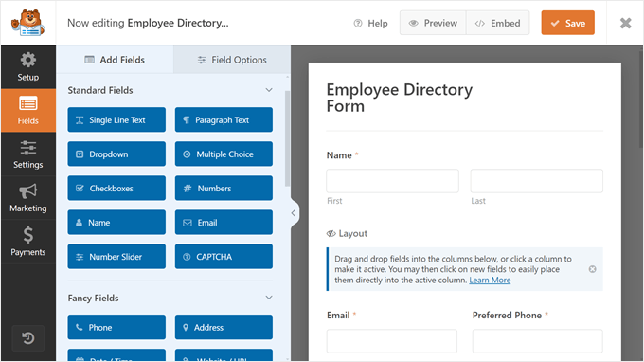644x362 pixels.
Task: Open the Marketing megaphone section
Action: 28,198
